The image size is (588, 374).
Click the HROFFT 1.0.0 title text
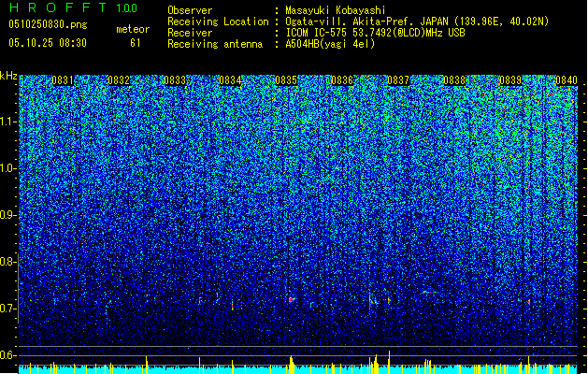coord(73,7)
